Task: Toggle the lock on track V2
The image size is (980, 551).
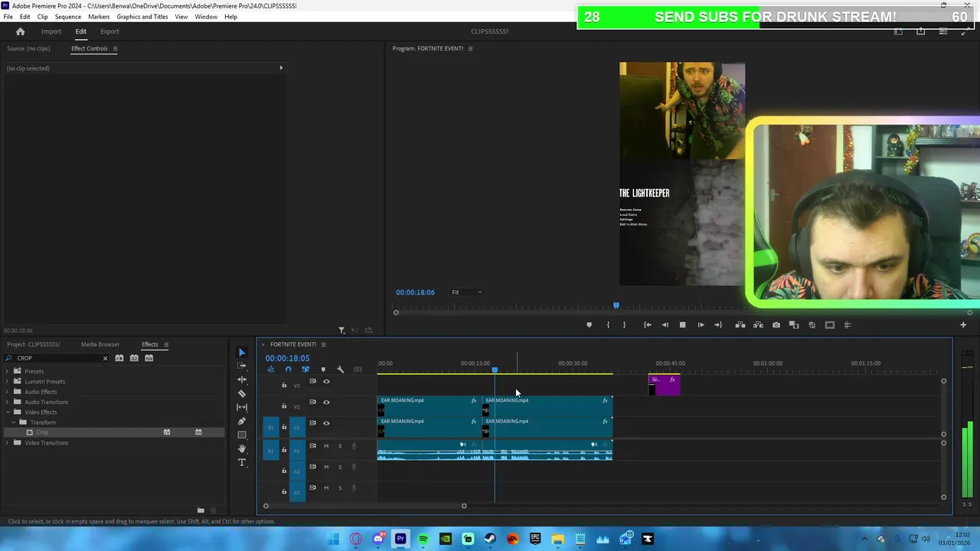Action: point(284,406)
